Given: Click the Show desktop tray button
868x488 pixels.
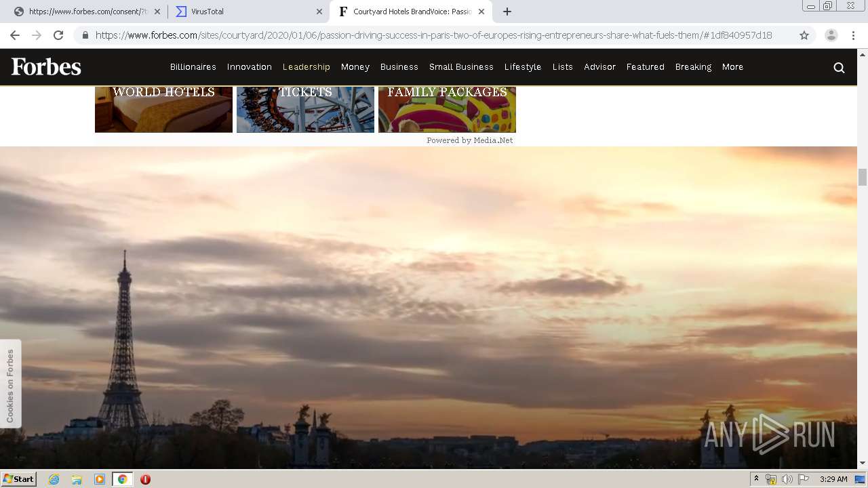Looking at the screenshot, I should [860, 479].
